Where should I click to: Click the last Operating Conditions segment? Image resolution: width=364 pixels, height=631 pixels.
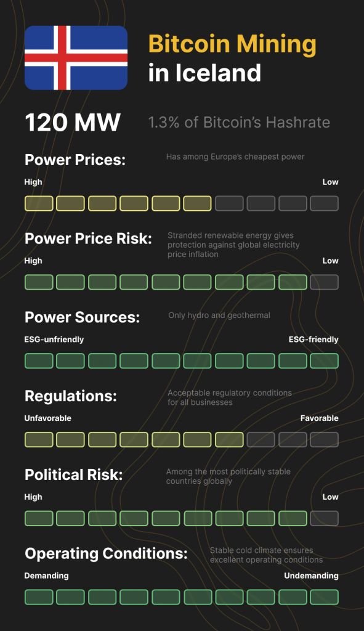point(324,597)
